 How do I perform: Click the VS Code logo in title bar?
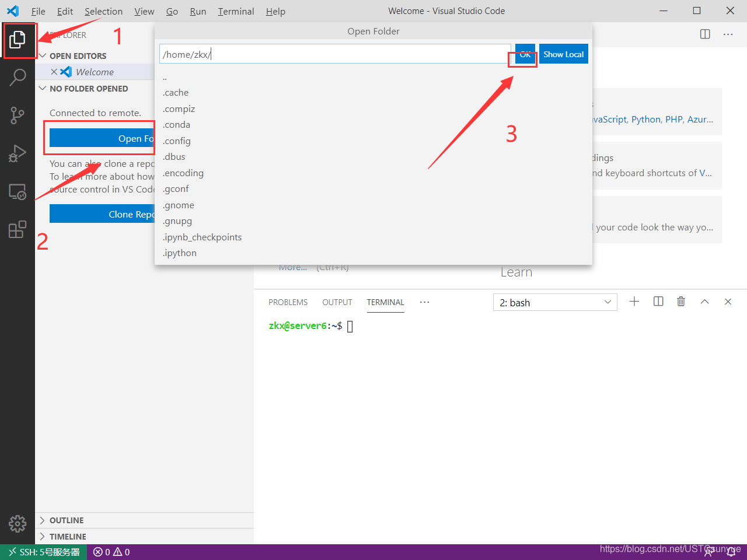click(13, 11)
